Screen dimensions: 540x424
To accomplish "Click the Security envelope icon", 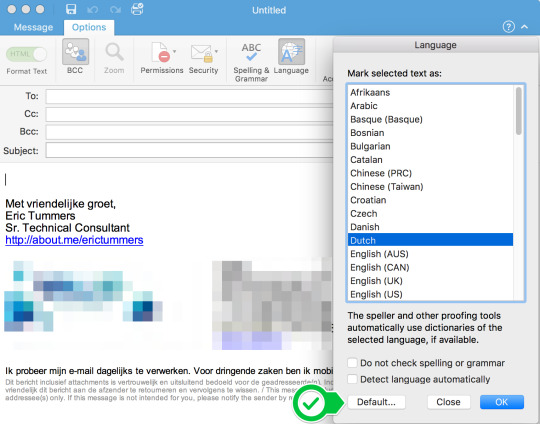I will tap(202, 53).
